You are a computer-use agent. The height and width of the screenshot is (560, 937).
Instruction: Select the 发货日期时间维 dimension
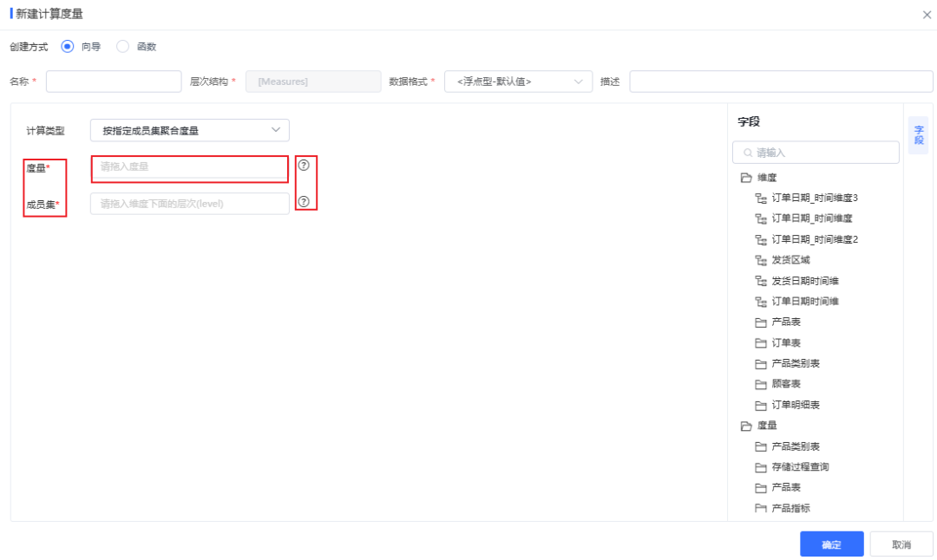(805, 281)
